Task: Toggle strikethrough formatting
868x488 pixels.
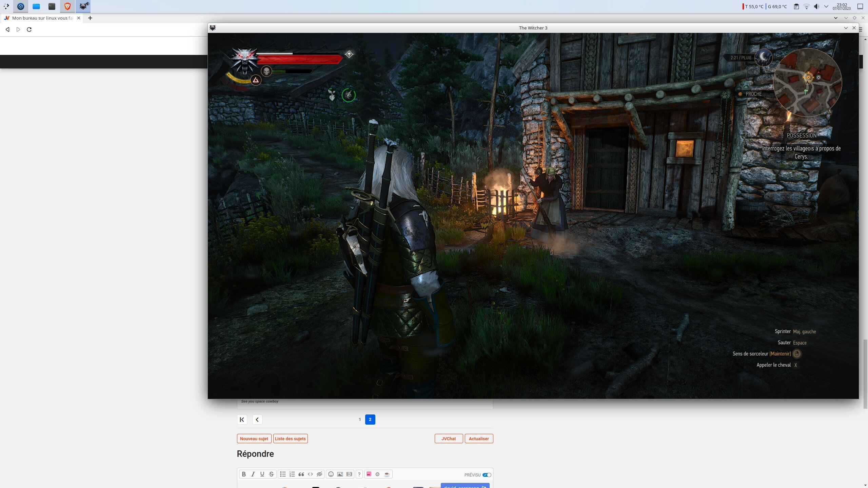Action: (x=271, y=474)
